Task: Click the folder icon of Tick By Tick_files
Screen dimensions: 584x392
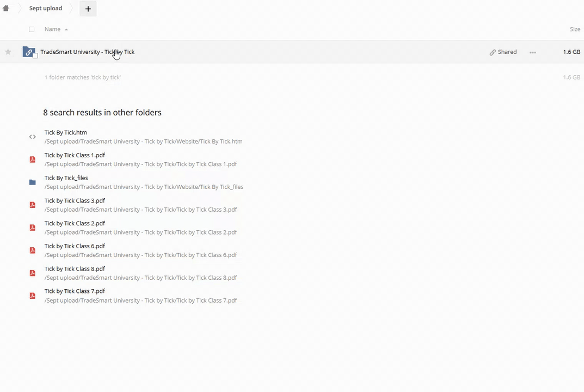Action: pyautogui.click(x=32, y=182)
